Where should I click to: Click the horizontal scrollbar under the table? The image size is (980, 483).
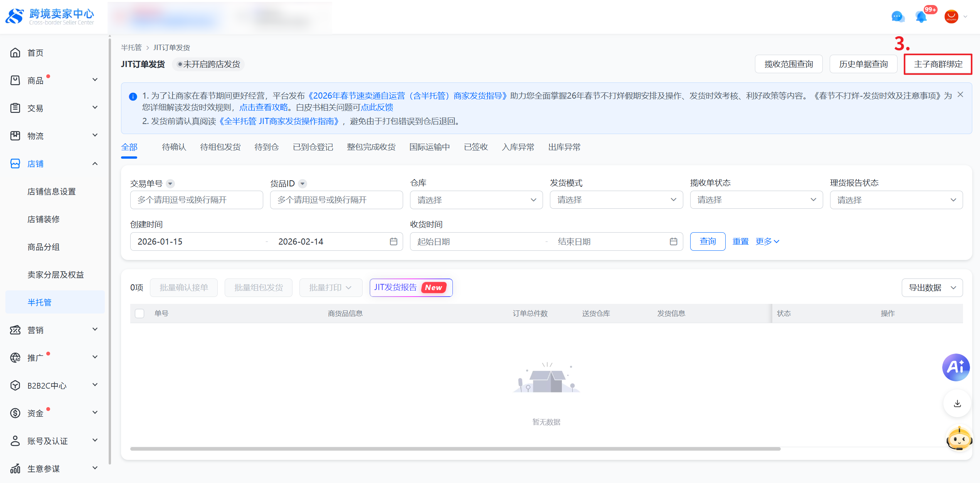tap(455, 449)
